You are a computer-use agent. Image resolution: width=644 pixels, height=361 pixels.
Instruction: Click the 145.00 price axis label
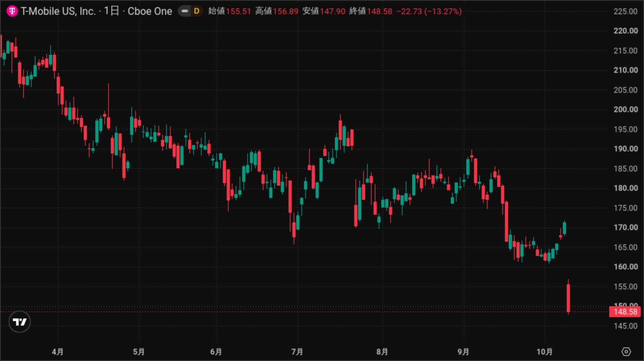click(x=625, y=326)
